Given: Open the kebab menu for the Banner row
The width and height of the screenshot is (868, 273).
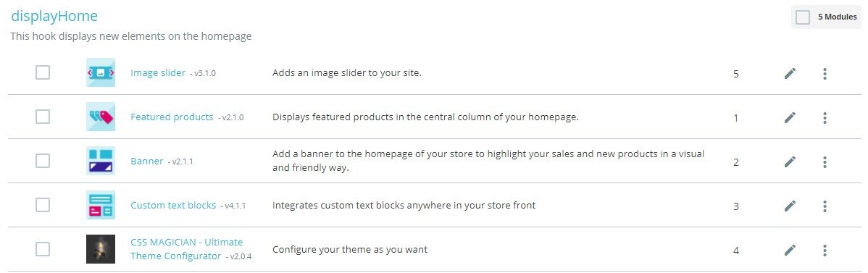Looking at the screenshot, I should click(x=825, y=161).
